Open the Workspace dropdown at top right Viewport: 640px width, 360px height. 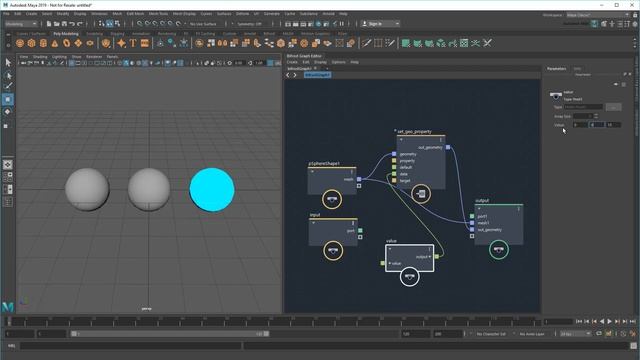[x=598, y=15]
